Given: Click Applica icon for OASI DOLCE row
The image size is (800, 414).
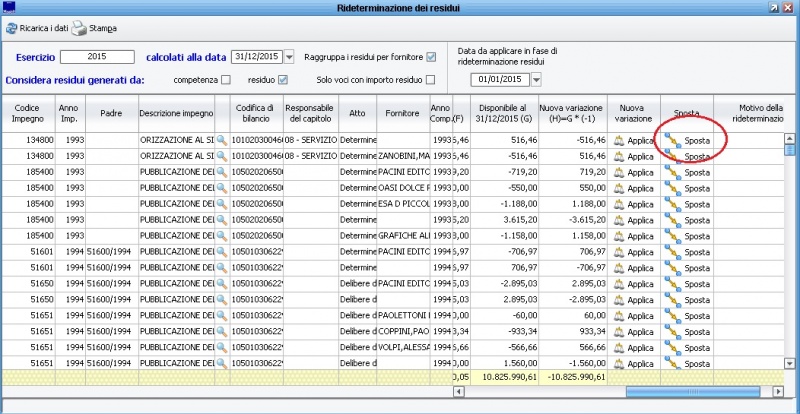Looking at the screenshot, I should tap(619, 188).
